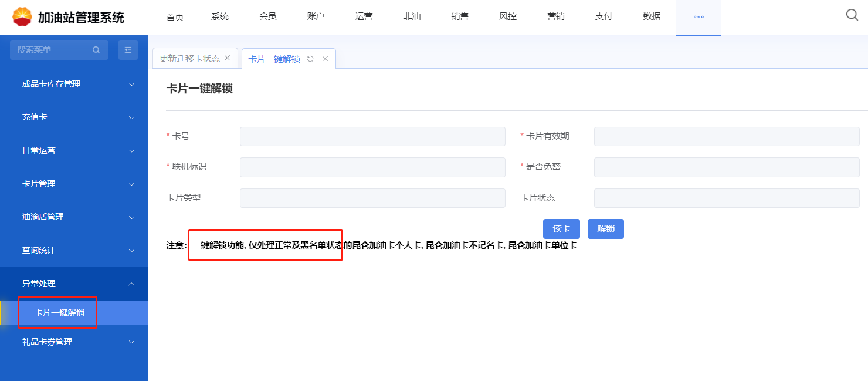Open the 会员 top menu
The width and height of the screenshot is (868, 381).
(268, 17)
